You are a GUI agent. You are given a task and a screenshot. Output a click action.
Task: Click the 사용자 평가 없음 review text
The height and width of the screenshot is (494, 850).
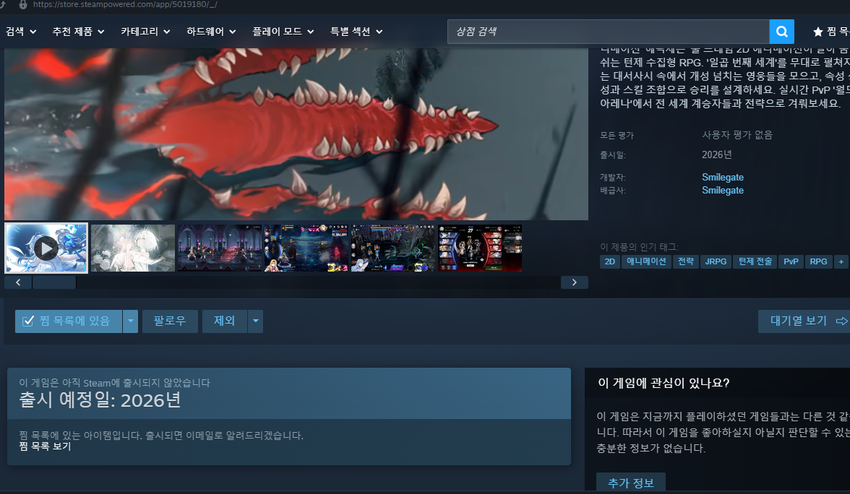[x=737, y=135]
